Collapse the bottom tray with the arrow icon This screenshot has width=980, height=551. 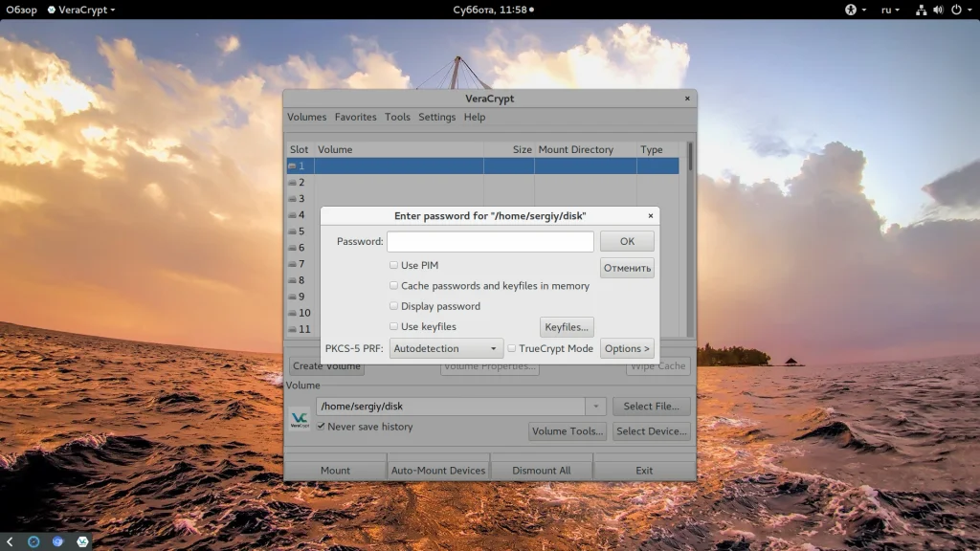tap(10, 541)
